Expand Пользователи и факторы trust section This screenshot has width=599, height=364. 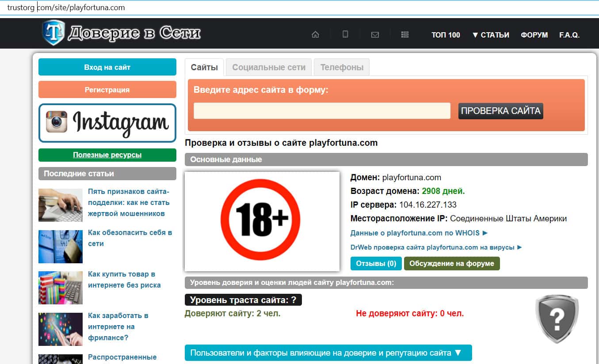pyautogui.click(x=328, y=353)
